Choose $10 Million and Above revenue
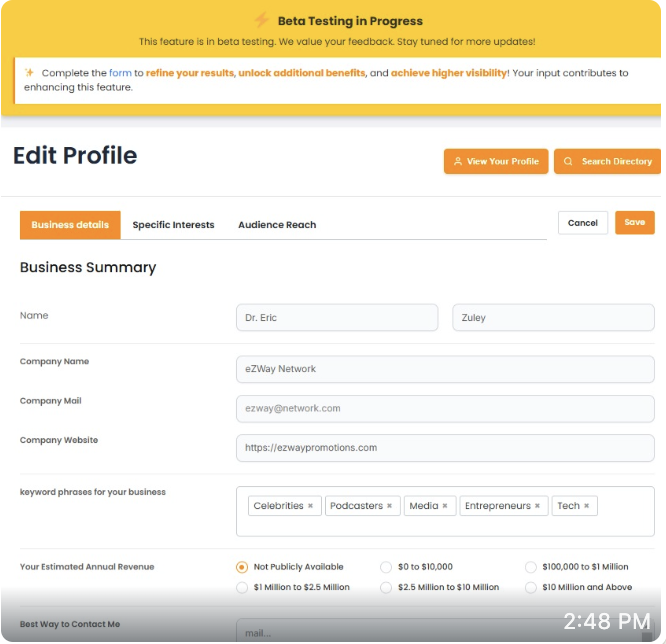This screenshot has height=644, width=666. point(531,587)
